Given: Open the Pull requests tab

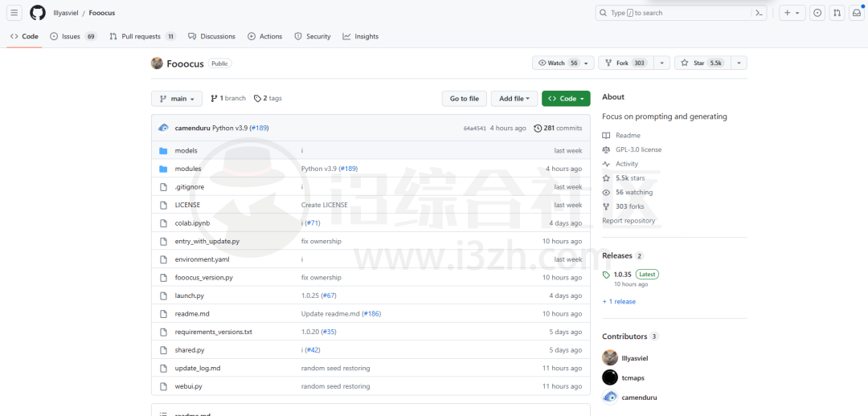Looking at the screenshot, I should tap(143, 36).
